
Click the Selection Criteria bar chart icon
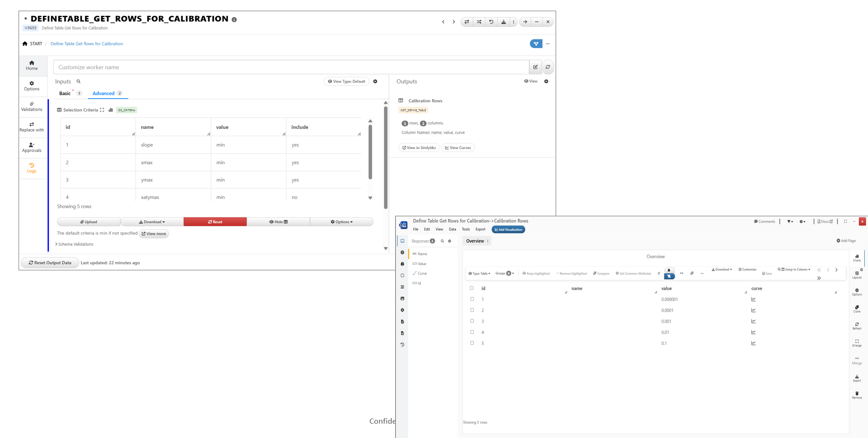pos(111,110)
